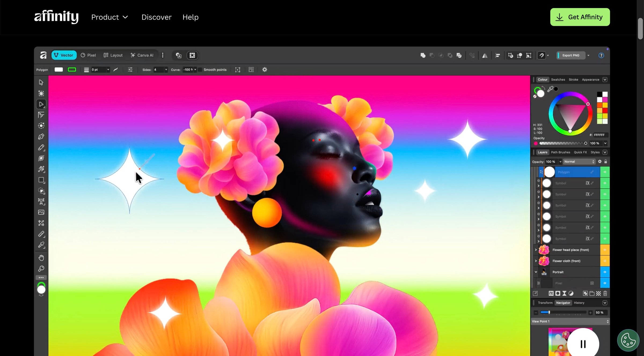This screenshot has width=644, height=356.
Task: Open the Product dropdown menu
Action: [109, 17]
